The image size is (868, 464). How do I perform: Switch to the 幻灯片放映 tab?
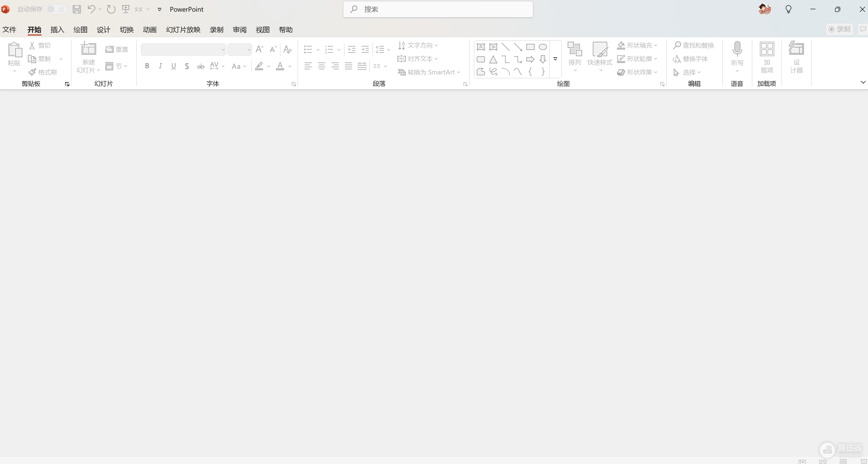183,30
